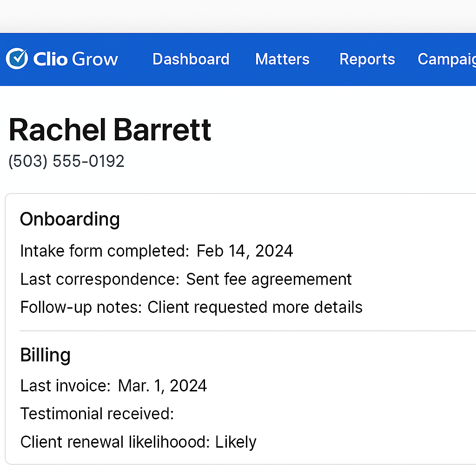
Task: Select the 'Sent fee agreemement' correspondence entry
Action: pos(269,279)
